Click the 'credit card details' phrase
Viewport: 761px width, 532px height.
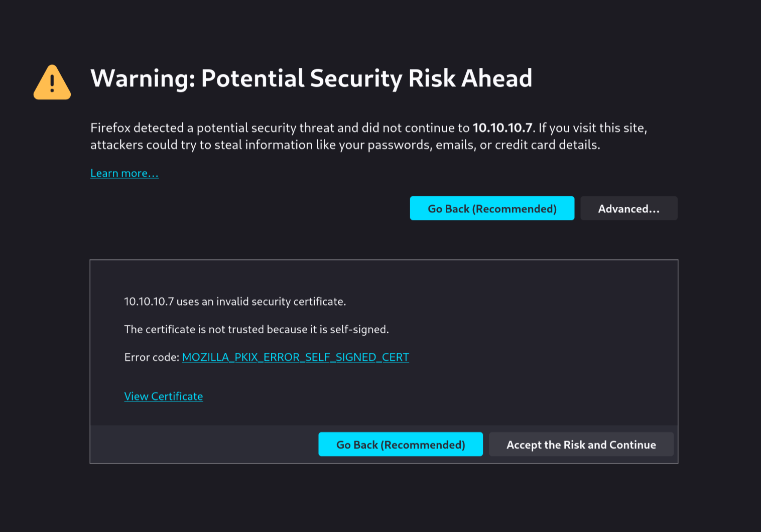coord(547,145)
